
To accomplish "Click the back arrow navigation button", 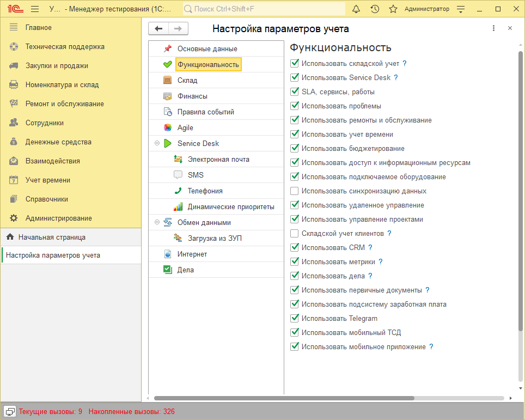I will pos(158,29).
